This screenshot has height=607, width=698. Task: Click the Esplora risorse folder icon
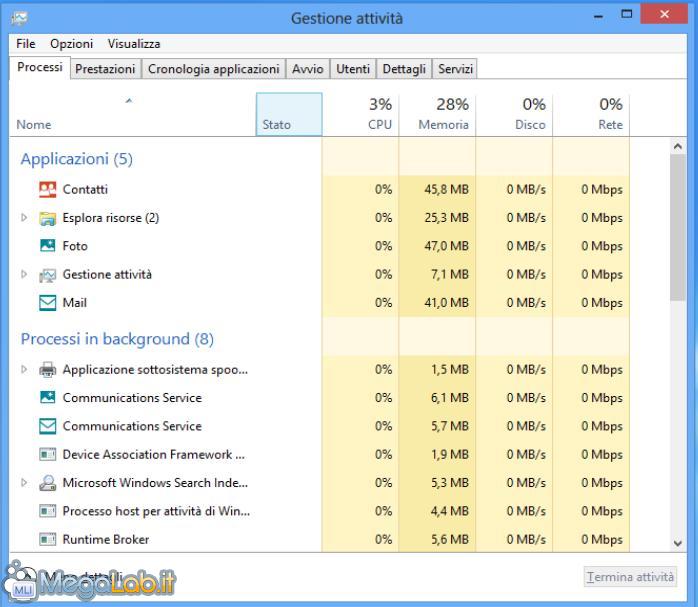coord(48,218)
